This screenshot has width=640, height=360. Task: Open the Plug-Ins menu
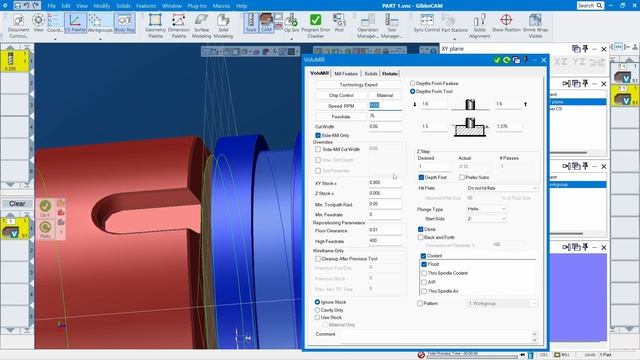point(197,6)
